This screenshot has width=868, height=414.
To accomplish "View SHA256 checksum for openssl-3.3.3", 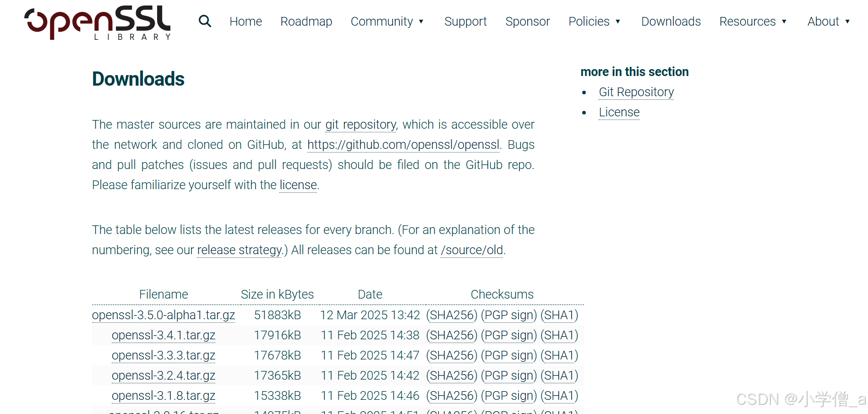I will (452, 355).
